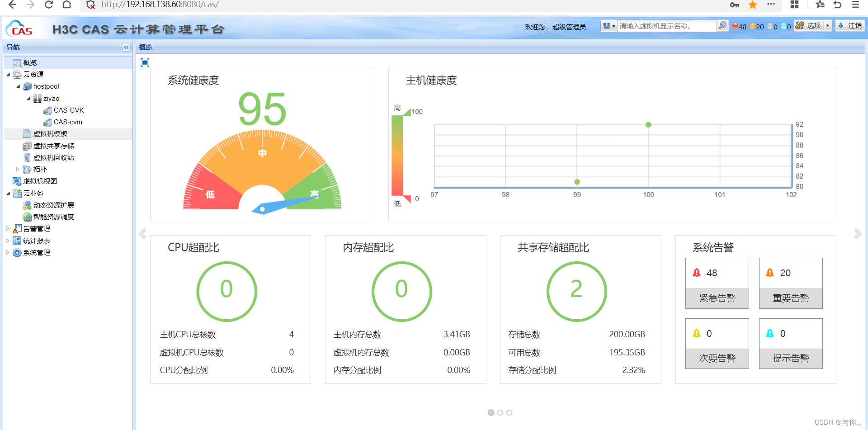Click the 注销 logout button
868x430 pixels.
pos(850,26)
